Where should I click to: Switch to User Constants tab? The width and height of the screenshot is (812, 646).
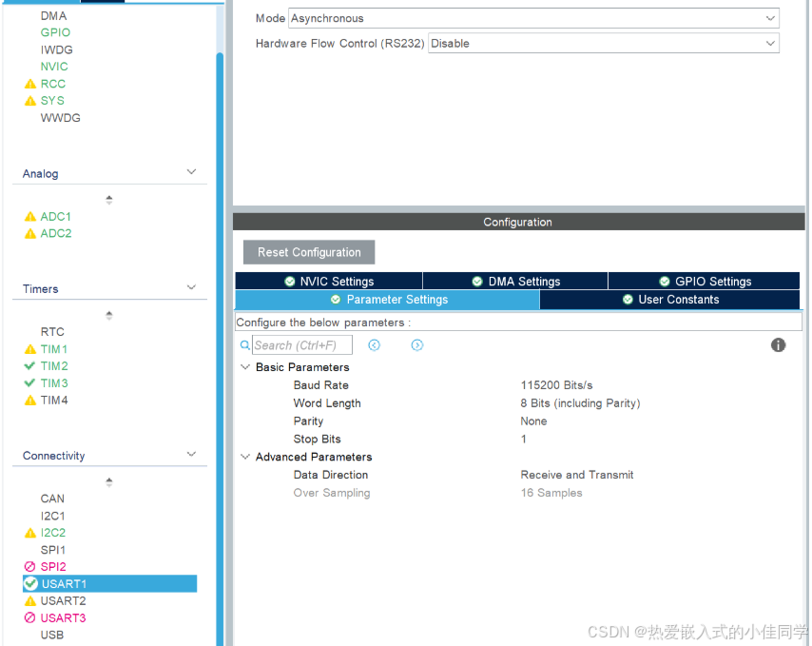670,300
